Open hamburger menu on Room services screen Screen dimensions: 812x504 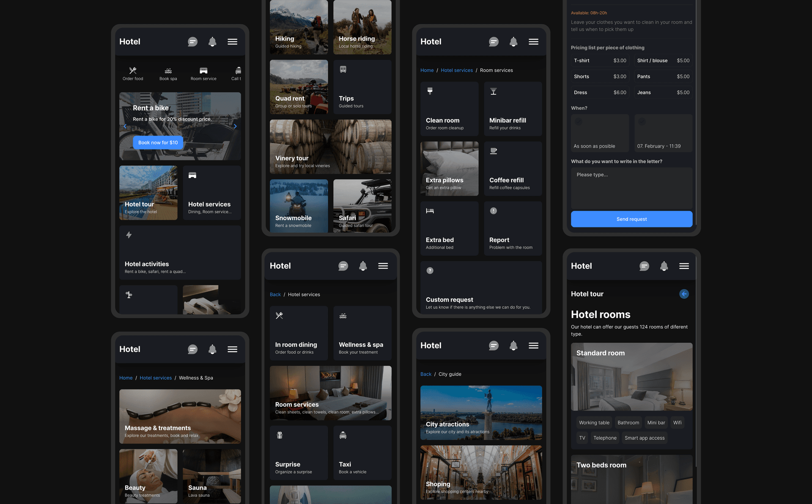pos(533,41)
